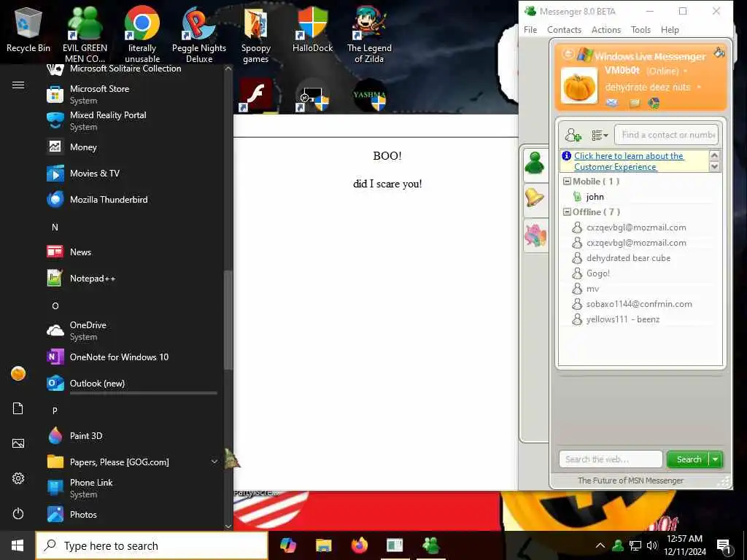The image size is (747, 560).
Task: Click the letter N section header
Action: (x=55, y=227)
